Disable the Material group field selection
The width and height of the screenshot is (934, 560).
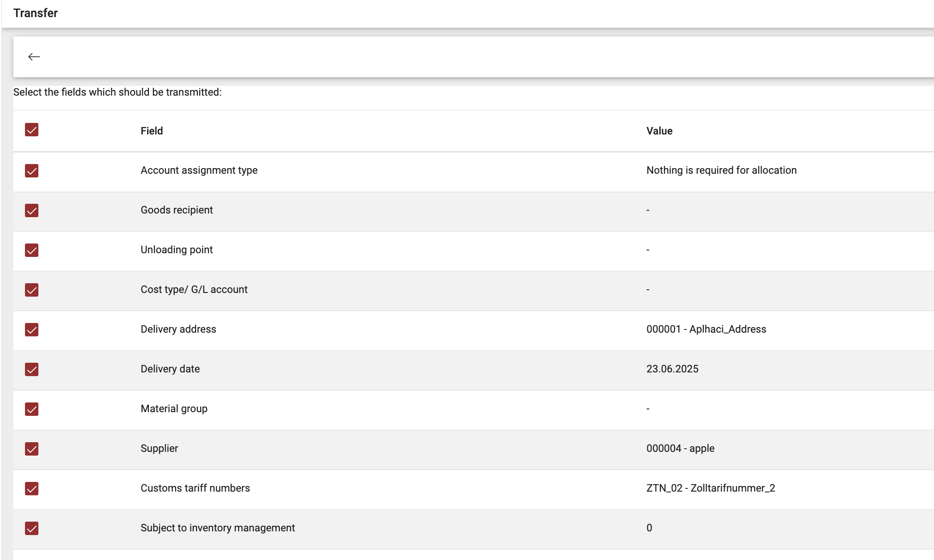(31, 409)
